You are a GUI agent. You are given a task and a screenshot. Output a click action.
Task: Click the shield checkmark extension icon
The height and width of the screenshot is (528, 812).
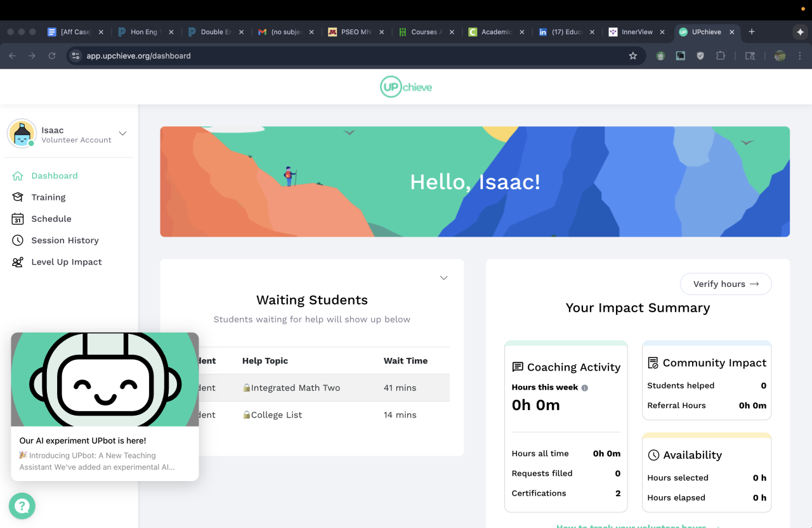700,56
